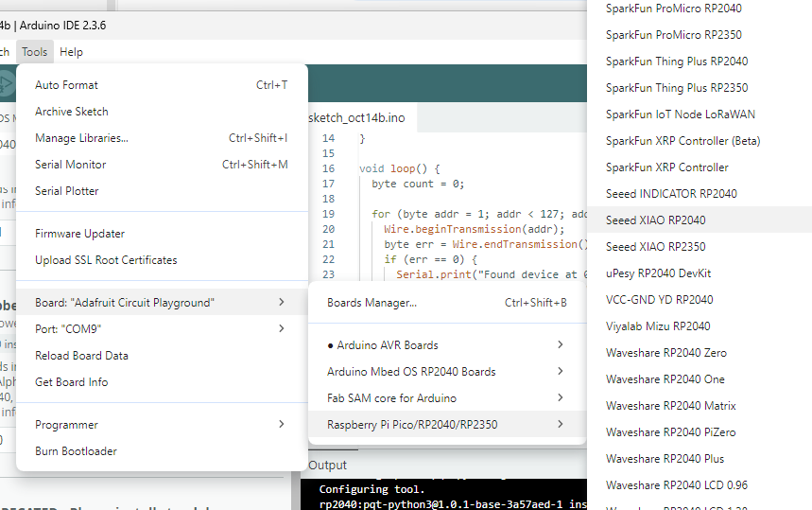812x510 pixels.
Task: Expand the Board submenu arrow
Action: coord(281,303)
